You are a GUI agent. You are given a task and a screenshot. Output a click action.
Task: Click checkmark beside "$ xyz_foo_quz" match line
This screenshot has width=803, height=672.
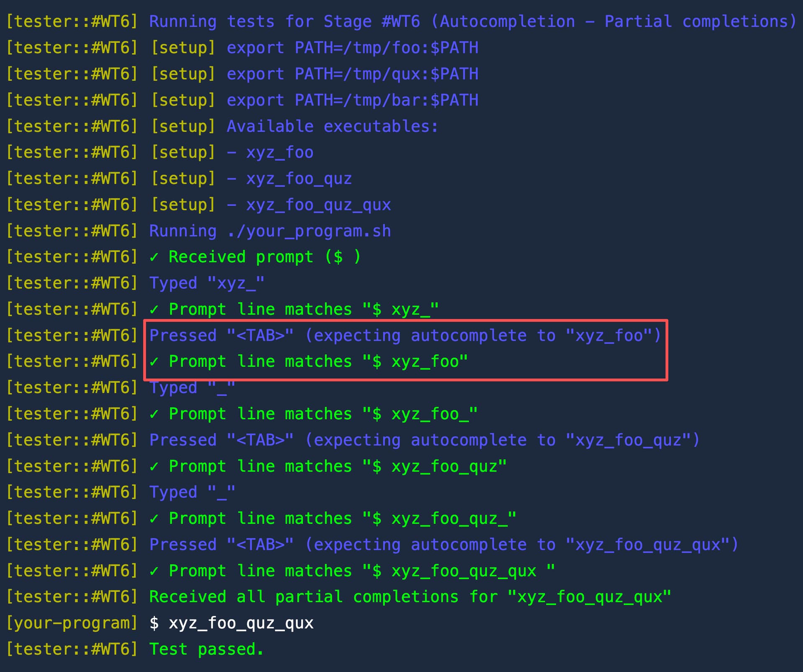[154, 467]
